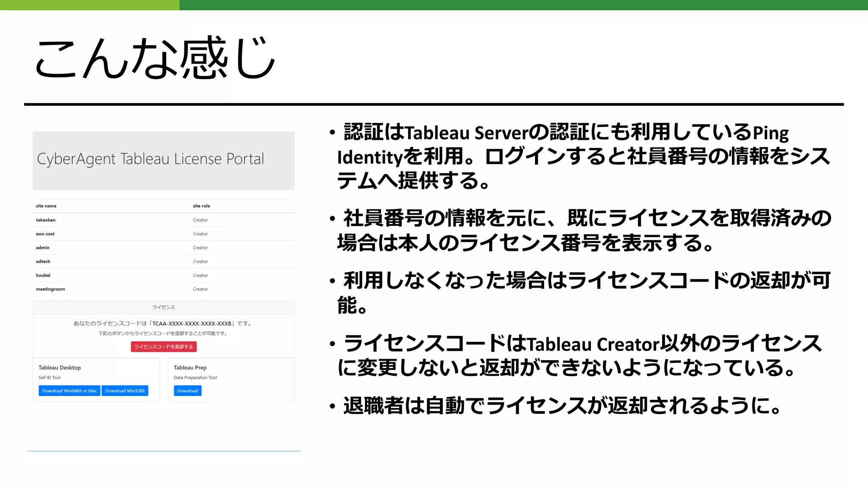Viewport: 868px width, 488px height.
Task: Click the 下記のボタンから license return note
Action: tap(164, 333)
